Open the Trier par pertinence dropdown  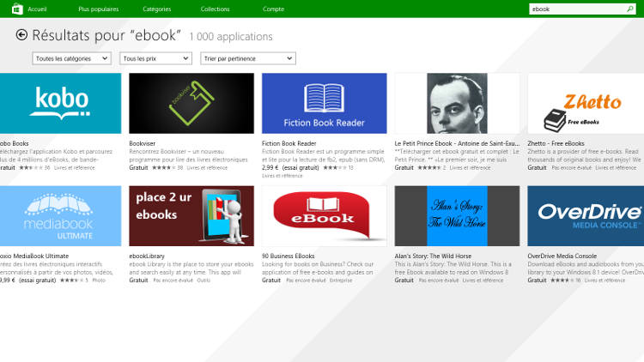pos(248,58)
